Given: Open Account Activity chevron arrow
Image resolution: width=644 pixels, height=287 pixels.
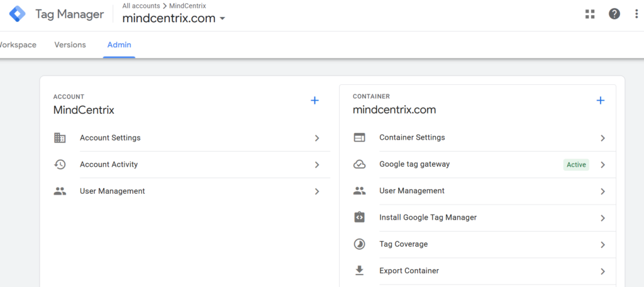Looking at the screenshot, I should pyautogui.click(x=317, y=165).
